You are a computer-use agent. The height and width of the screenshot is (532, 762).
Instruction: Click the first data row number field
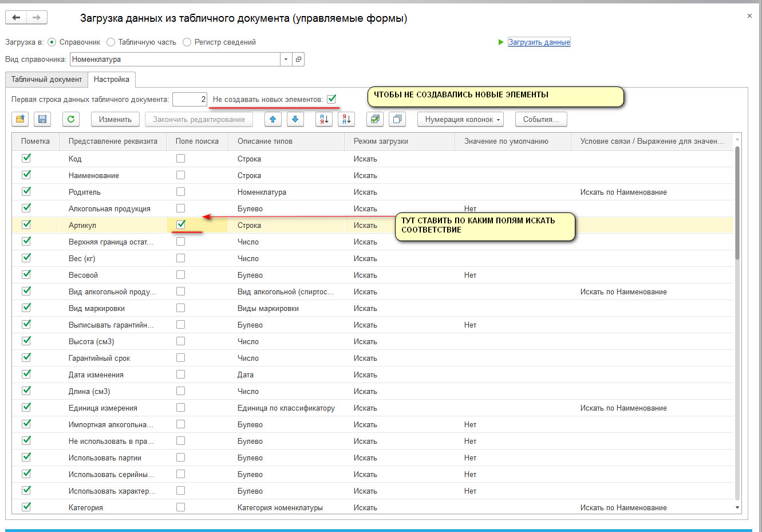(x=189, y=99)
